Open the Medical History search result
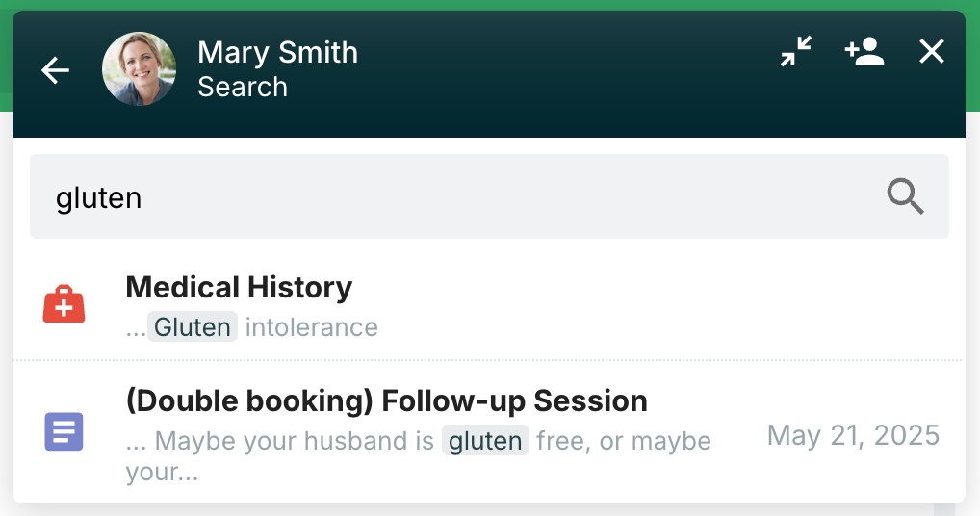 [239, 287]
